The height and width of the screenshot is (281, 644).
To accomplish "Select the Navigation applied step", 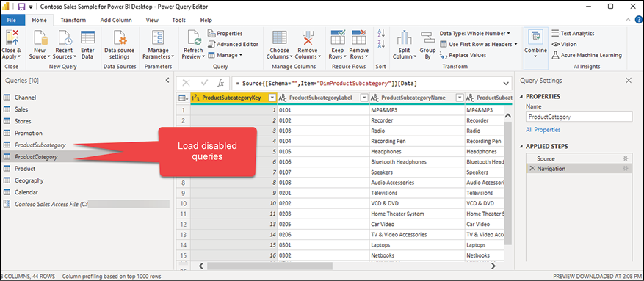I will 579,168.
